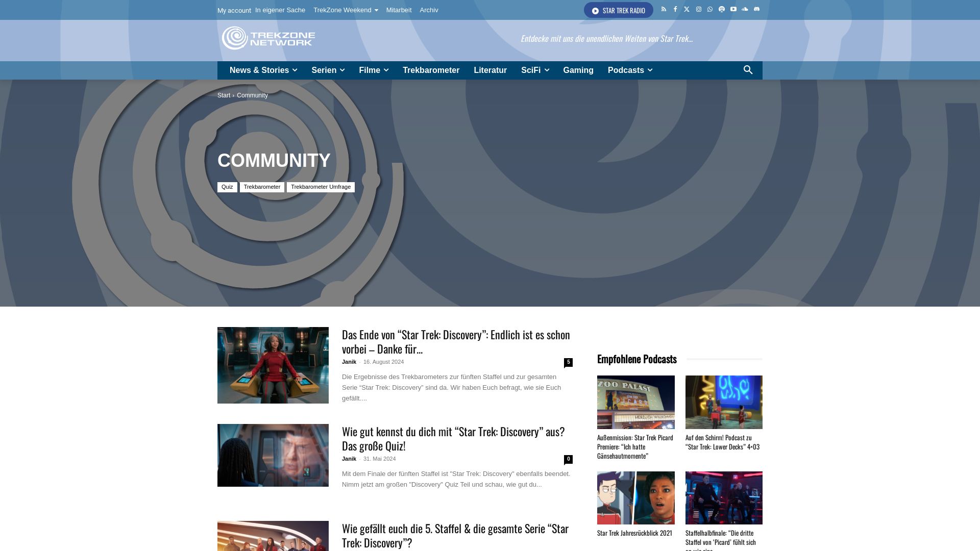Open the Archiv link
Image resolution: width=980 pixels, height=551 pixels.
pos(429,10)
